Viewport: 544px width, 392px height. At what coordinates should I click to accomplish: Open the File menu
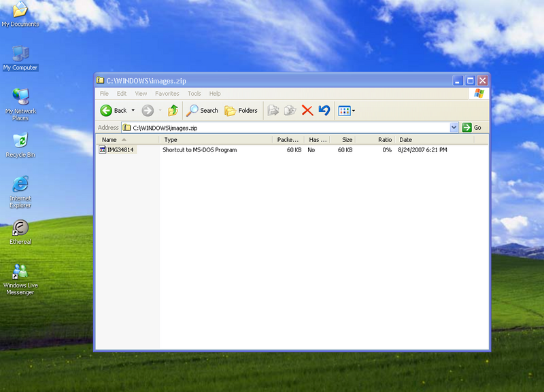pyautogui.click(x=104, y=94)
